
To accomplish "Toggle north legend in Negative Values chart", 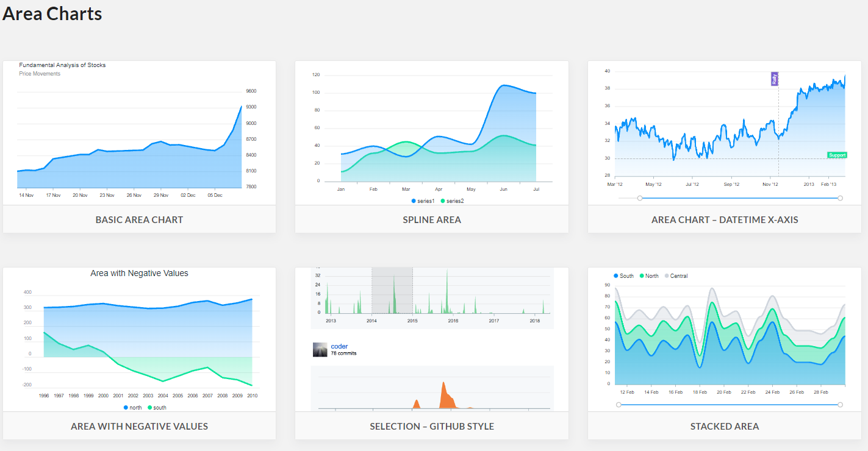I will tap(132, 407).
